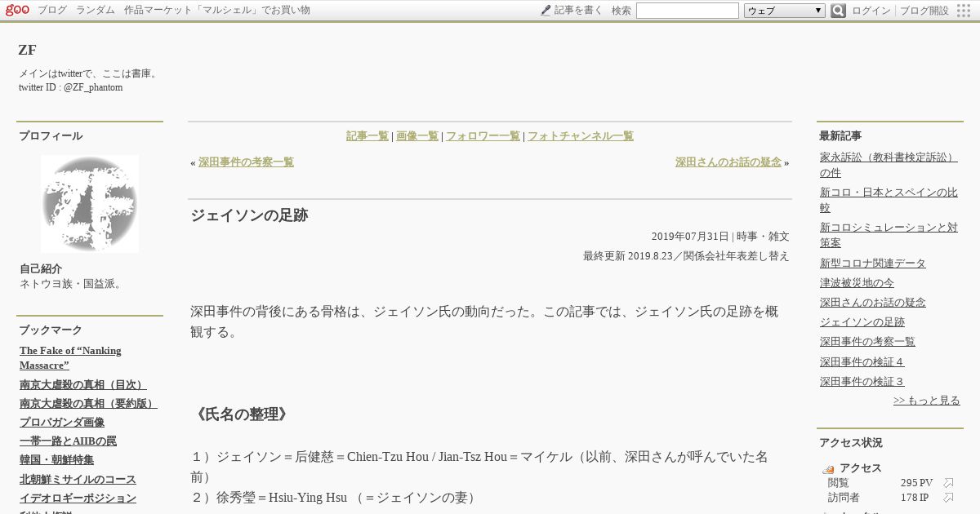
Task: Open ランダム in the top bar
Action: click(96, 11)
